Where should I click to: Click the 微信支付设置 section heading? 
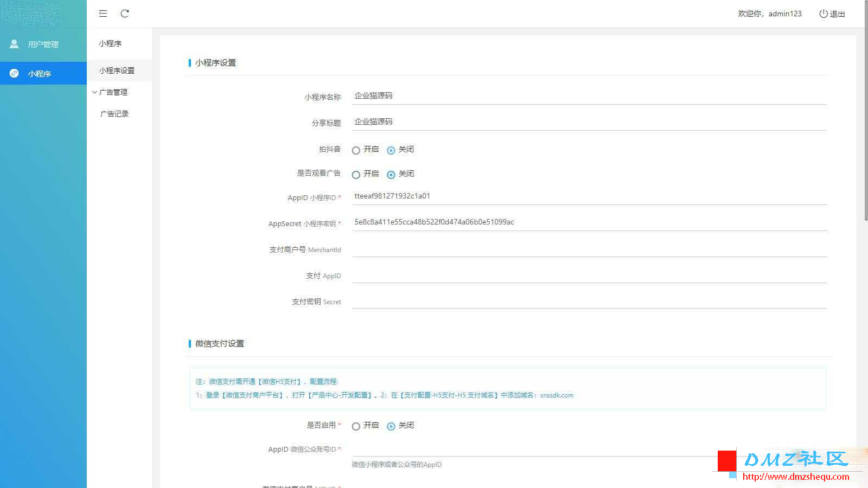pos(220,344)
